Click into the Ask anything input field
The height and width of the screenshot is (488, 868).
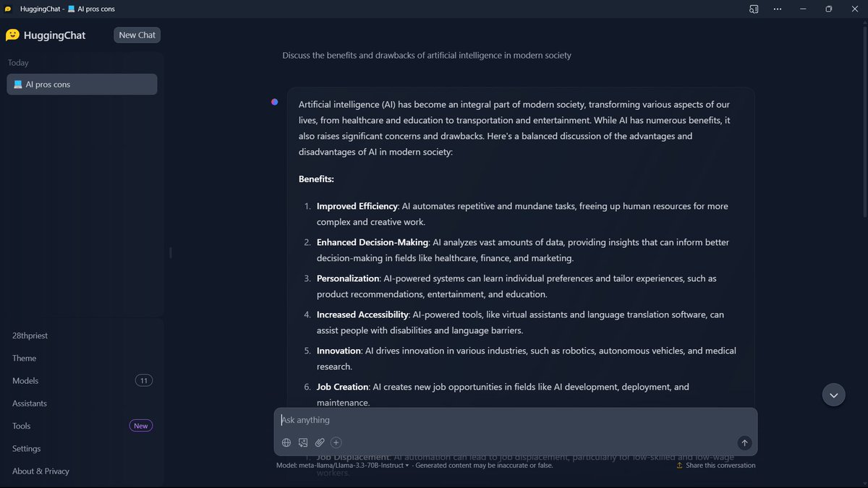pyautogui.click(x=515, y=420)
